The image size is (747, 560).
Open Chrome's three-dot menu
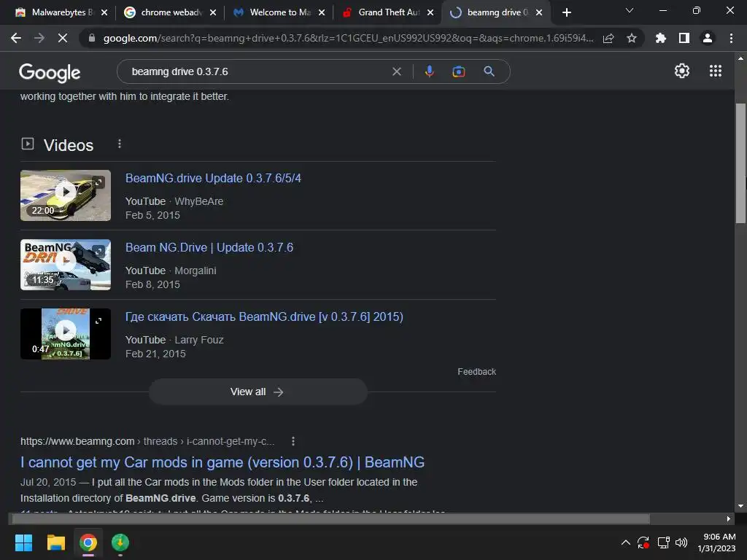coord(731,38)
